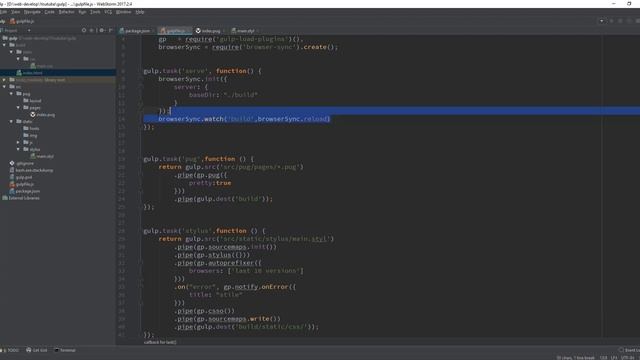Collapse the build folder in tree

4,45
